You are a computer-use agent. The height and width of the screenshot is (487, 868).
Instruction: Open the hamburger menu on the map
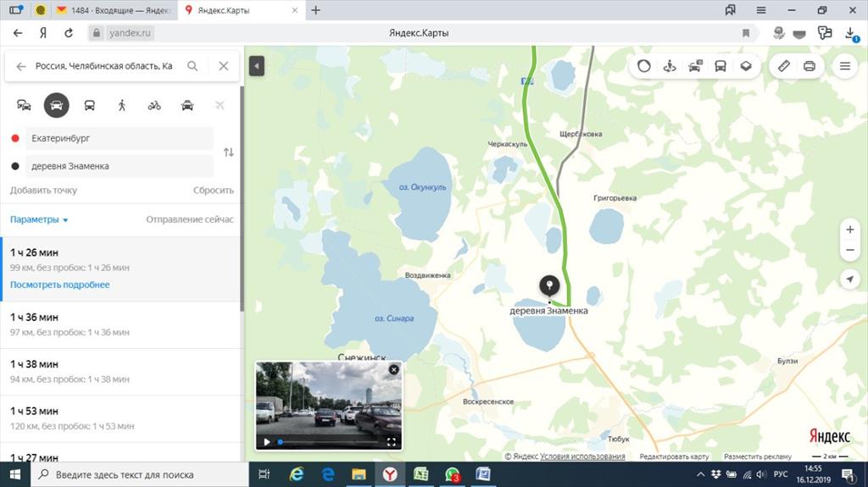pyautogui.click(x=845, y=66)
